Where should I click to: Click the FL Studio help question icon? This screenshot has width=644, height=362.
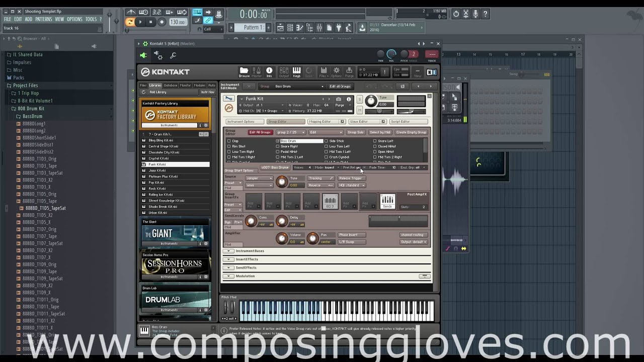486,14
